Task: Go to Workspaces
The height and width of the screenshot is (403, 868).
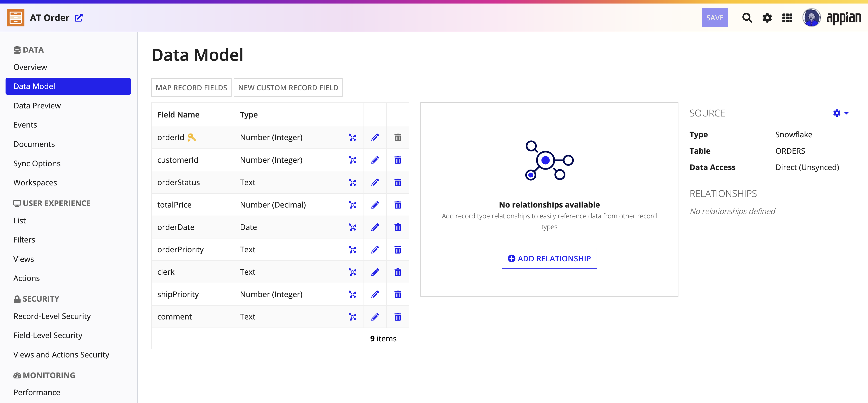Action: 35,182
